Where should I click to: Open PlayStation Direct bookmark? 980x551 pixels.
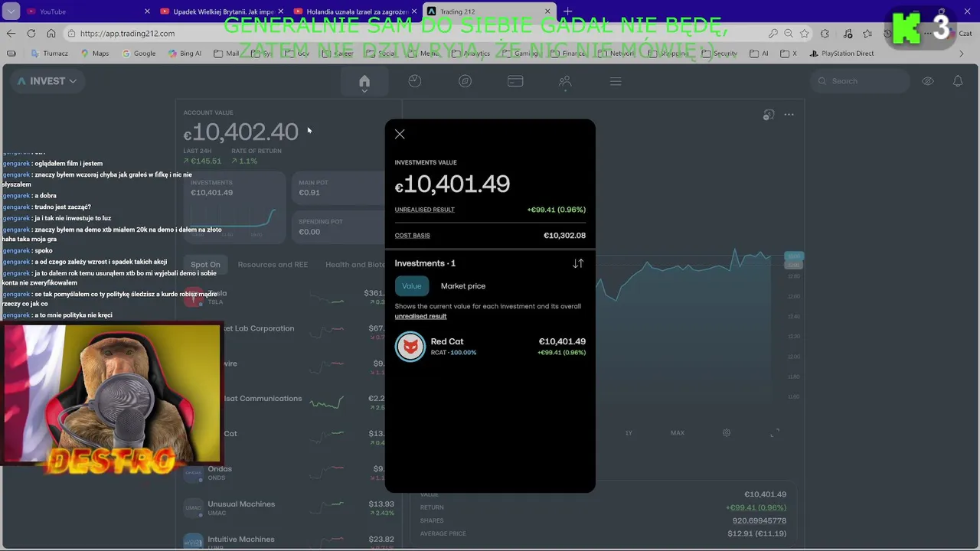pyautogui.click(x=841, y=54)
